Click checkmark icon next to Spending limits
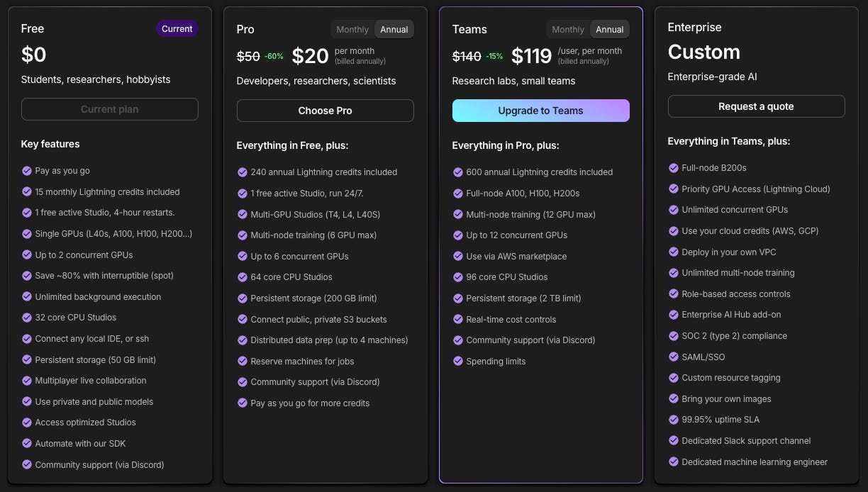This screenshot has width=868, height=492. coord(458,362)
